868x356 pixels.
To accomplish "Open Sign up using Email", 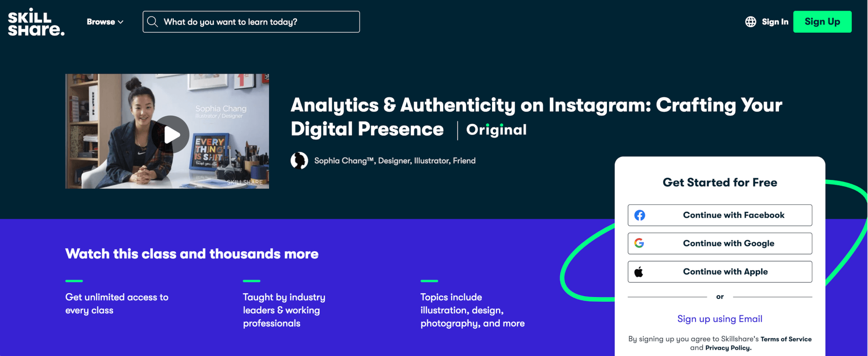I will (719, 319).
